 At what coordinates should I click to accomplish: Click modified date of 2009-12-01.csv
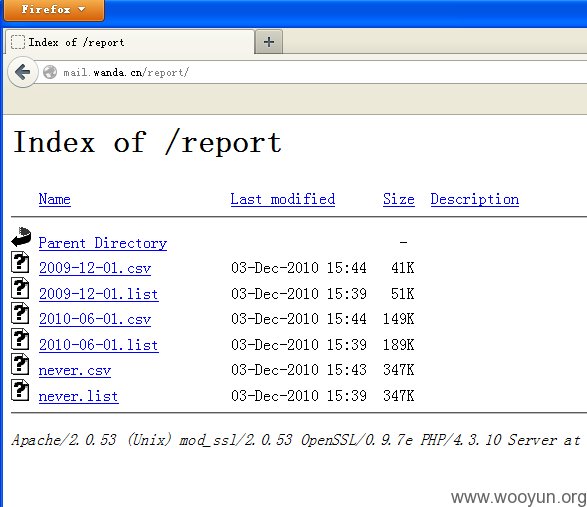point(299,268)
